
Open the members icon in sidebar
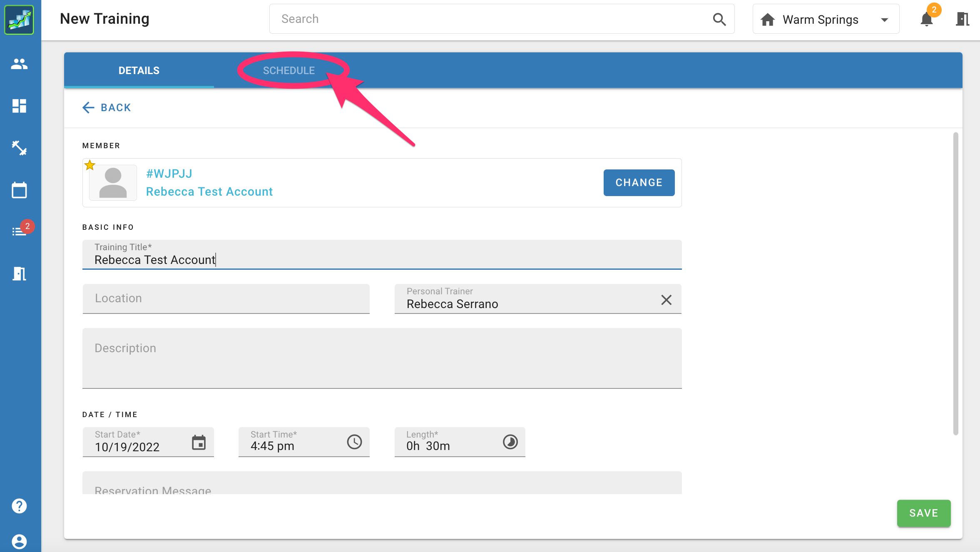pos(19,64)
